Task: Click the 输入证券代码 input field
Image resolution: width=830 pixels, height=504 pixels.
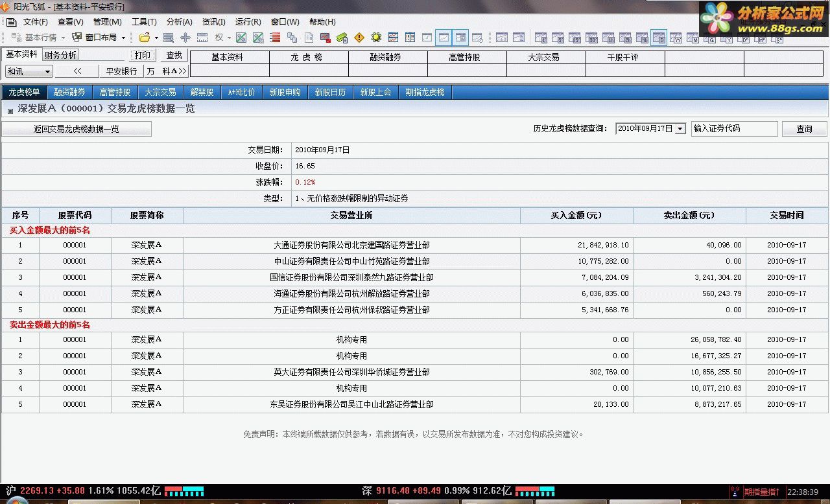Action: pyautogui.click(x=734, y=129)
